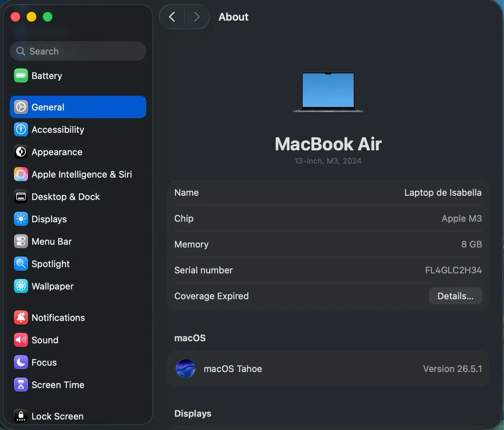Open the Displays sun icon
504x430 pixels.
click(21, 219)
